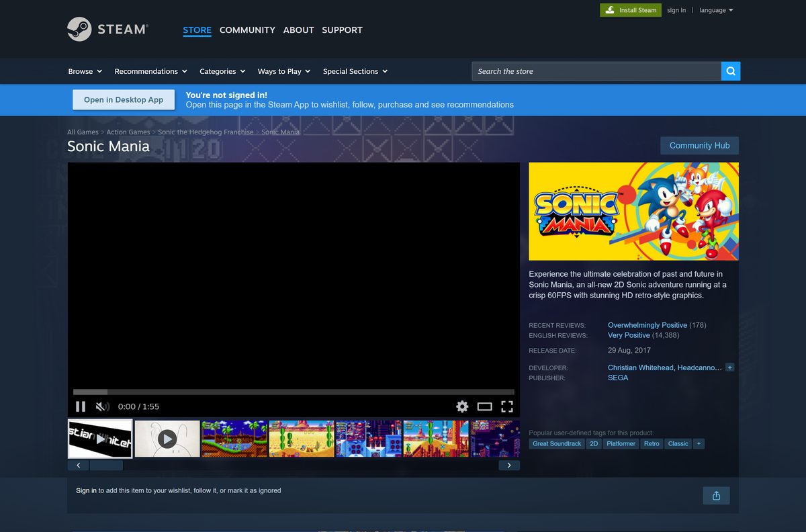Click the Sonic Mania header image

click(633, 211)
